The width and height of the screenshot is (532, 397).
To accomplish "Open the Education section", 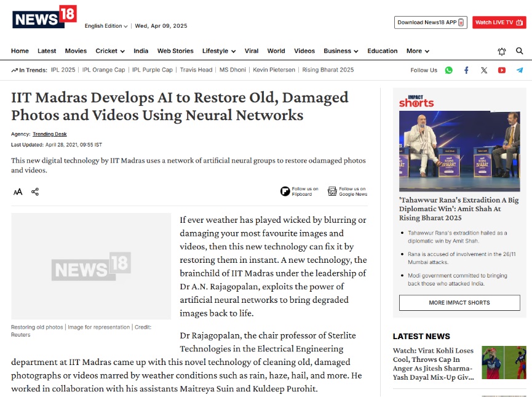I will 383,51.
